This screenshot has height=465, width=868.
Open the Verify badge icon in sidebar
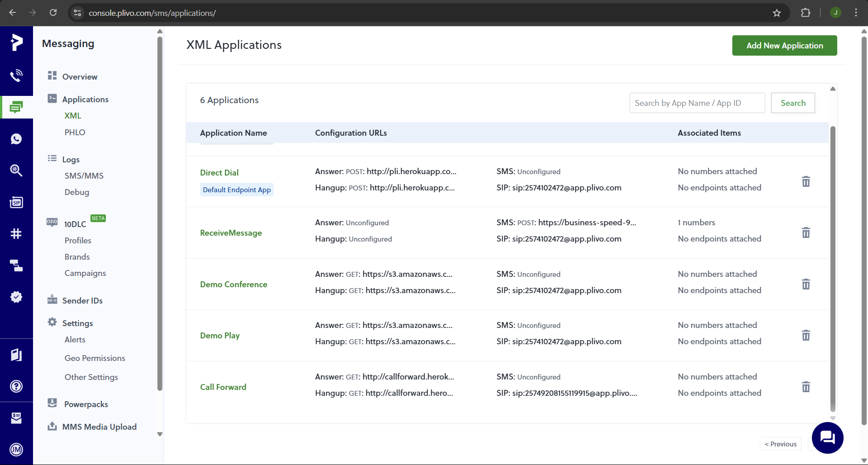16,297
